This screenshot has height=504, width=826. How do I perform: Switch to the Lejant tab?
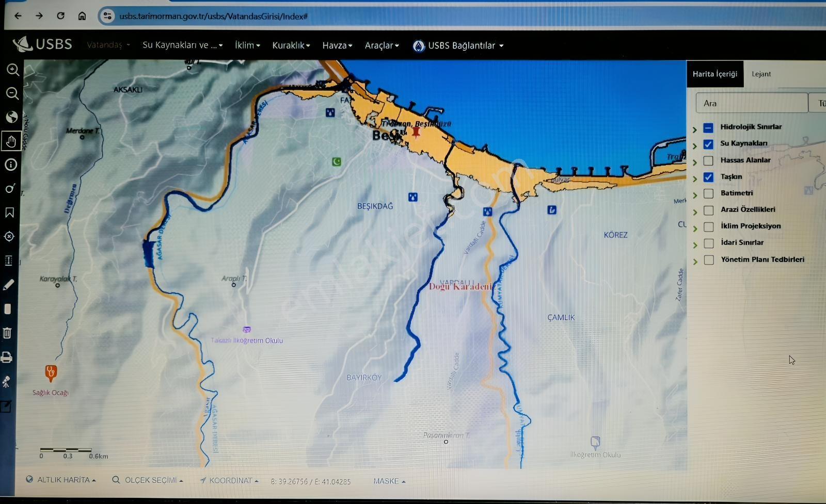[761, 74]
